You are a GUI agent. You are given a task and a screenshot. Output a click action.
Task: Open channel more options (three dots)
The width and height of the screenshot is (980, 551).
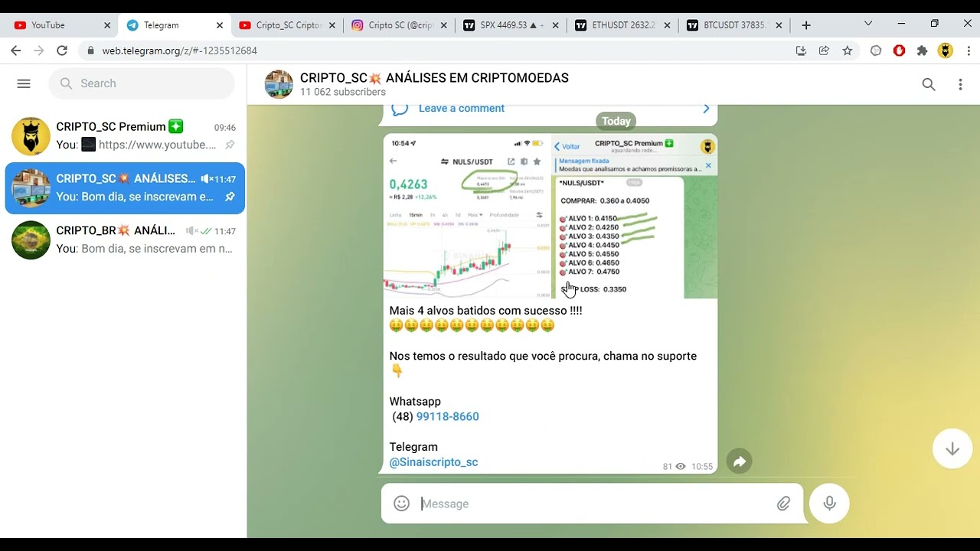[960, 84]
